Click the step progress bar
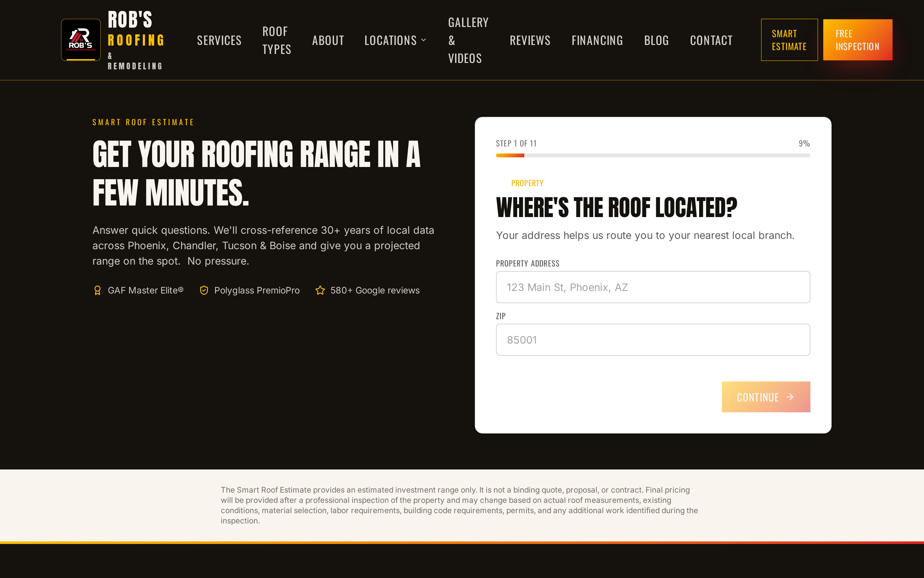Screen dimensions: 924x578 pos(653,156)
